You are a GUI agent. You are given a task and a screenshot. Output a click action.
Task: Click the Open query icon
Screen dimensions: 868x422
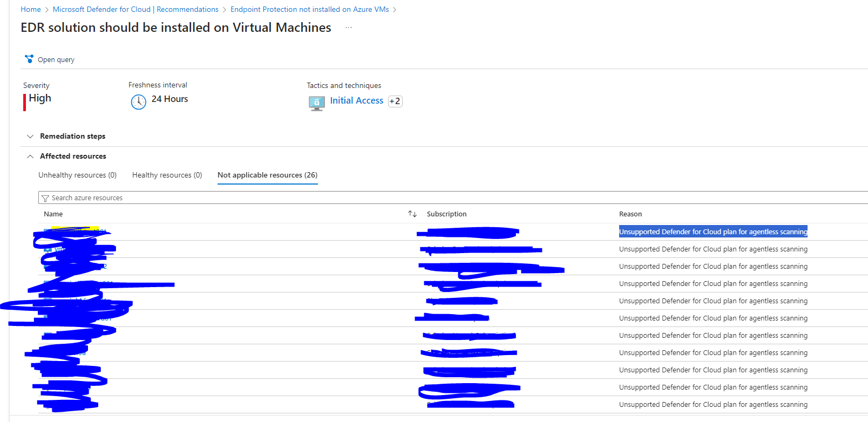[29, 59]
